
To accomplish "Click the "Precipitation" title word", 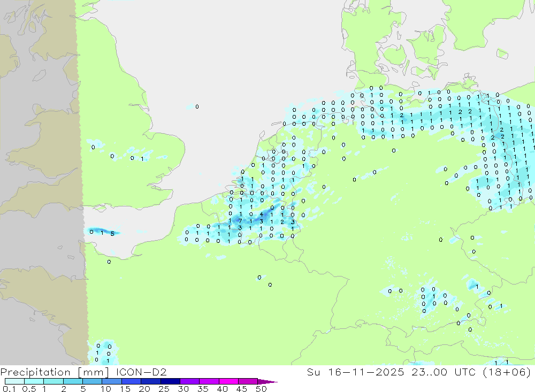I will coord(35,372).
